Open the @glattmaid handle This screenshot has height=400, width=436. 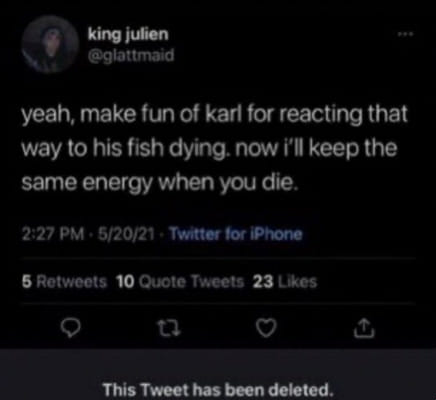click(131, 55)
